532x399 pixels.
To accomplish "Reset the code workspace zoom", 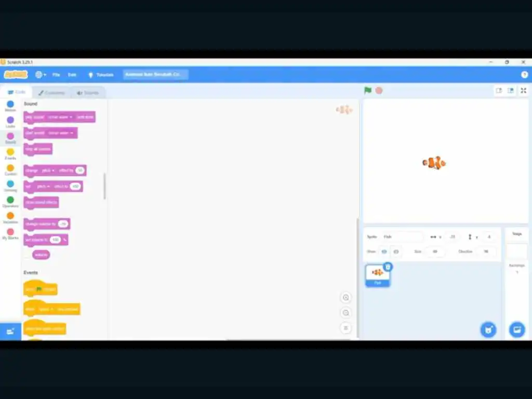I will 345,328.
